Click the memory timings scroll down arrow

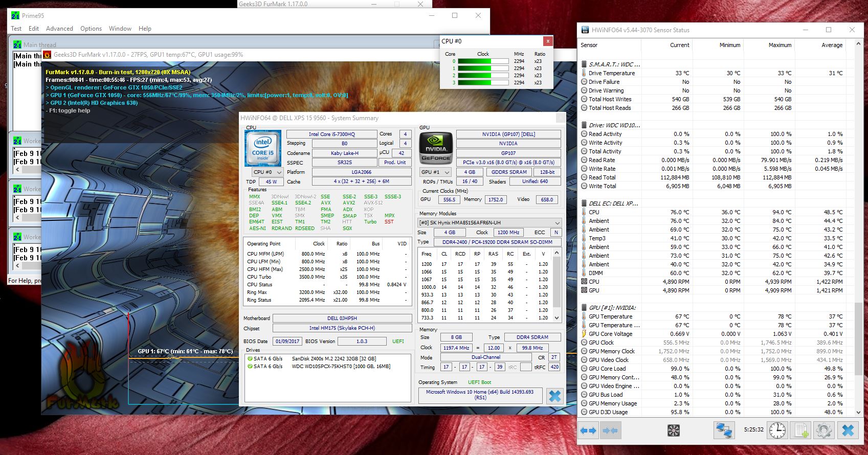(557, 318)
